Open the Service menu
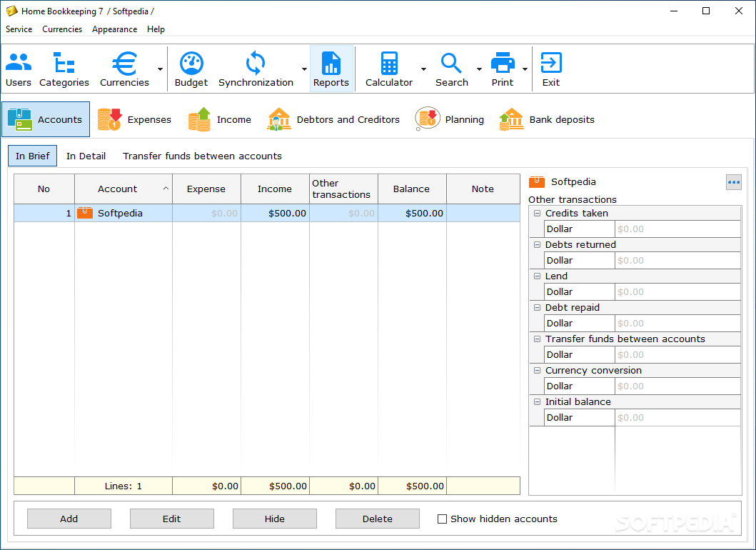Viewport: 756px width, 550px height. [19, 29]
